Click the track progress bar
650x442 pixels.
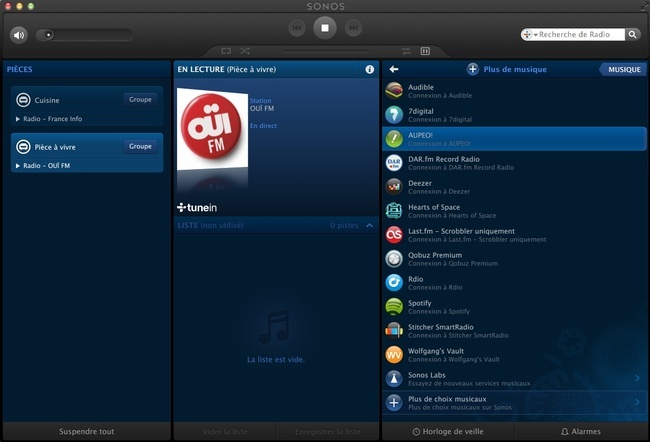coord(326,51)
